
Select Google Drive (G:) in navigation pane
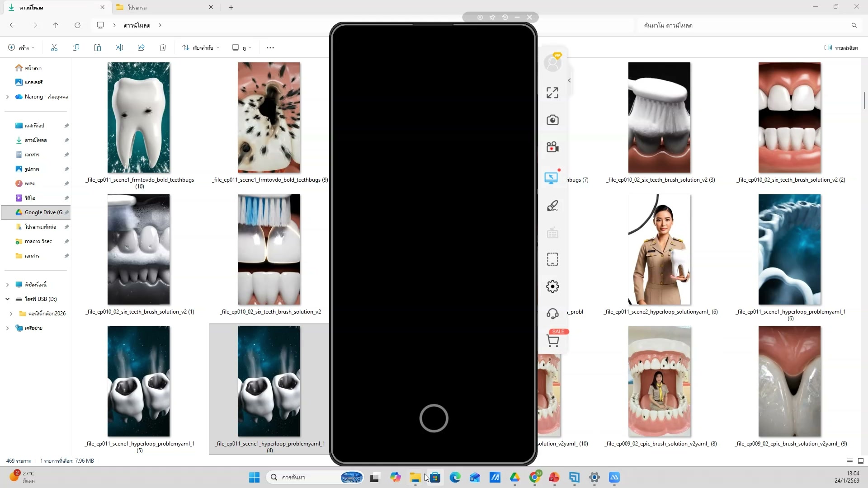(x=40, y=212)
